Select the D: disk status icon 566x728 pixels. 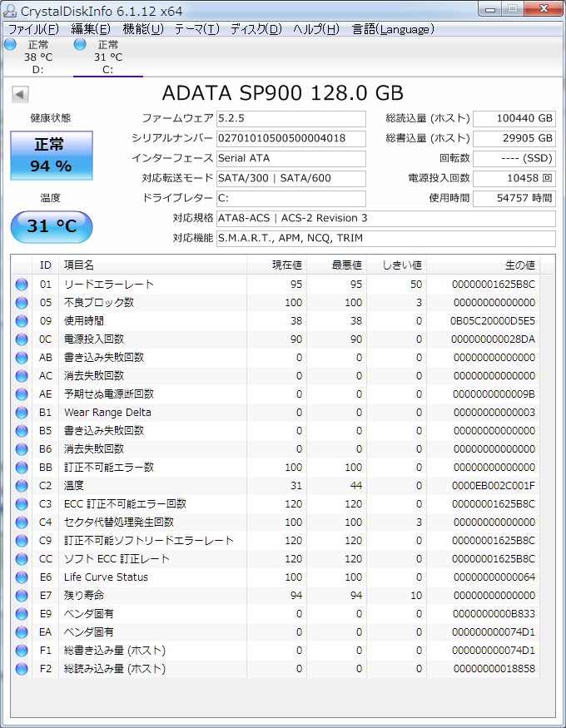point(10,45)
